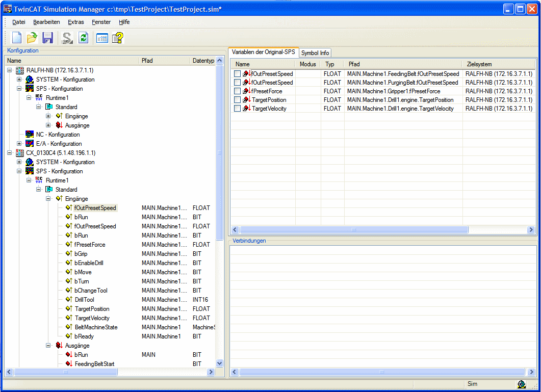Click right arrow of Verbindungen scrollbar
Image resolution: width=541 pixels, height=392 pixels.
531,372
